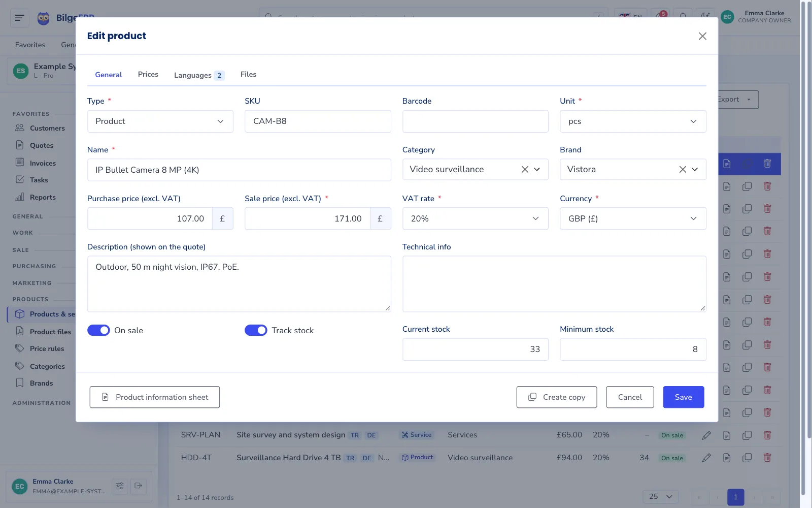Click the Technical info text area
Screen dimensions: 812x508
click(x=554, y=284)
